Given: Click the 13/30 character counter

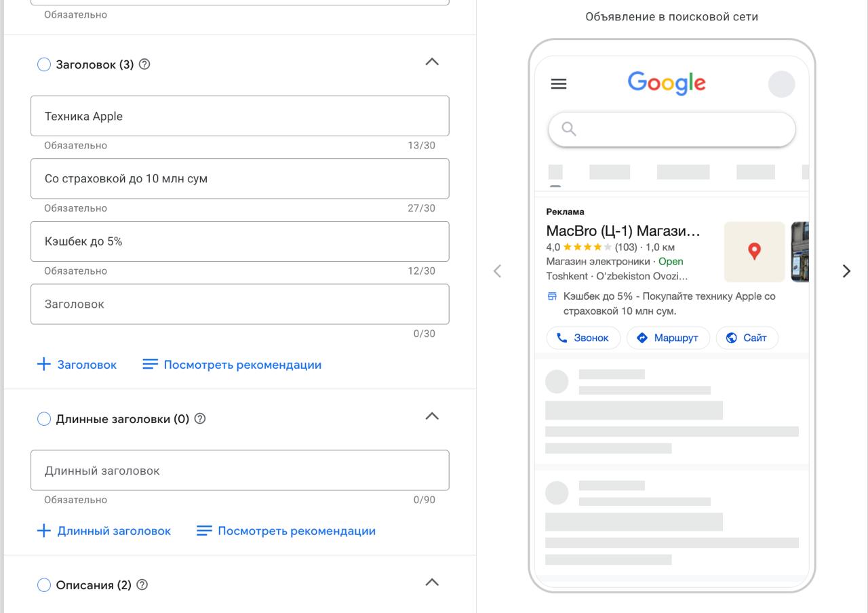Looking at the screenshot, I should tap(421, 145).
